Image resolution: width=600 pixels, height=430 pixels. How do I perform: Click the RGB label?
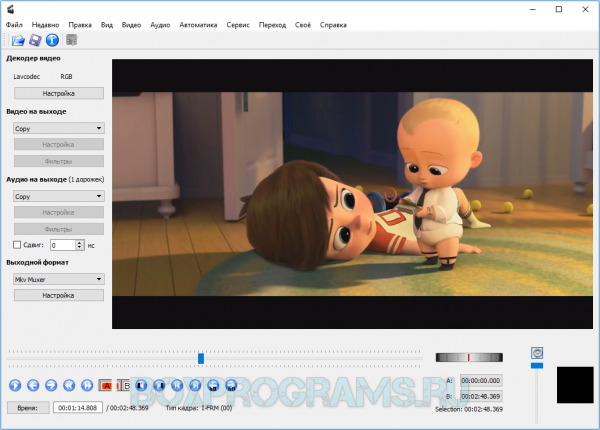tap(66, 77)
